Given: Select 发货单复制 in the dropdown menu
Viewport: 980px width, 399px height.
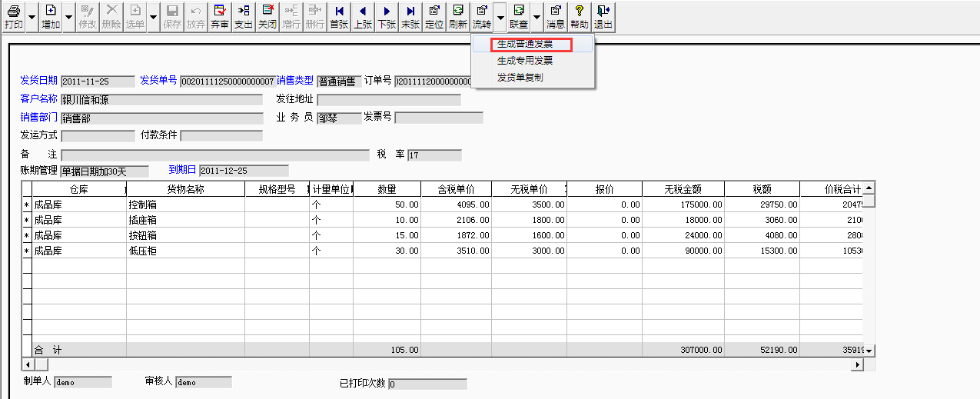Looking at the screenshot, I should tap(520, 78).
